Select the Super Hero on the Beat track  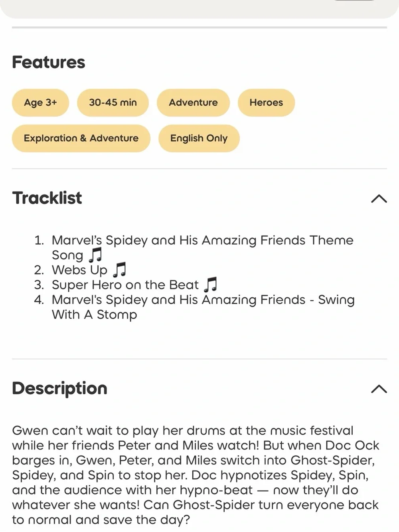tap(126, 285)
